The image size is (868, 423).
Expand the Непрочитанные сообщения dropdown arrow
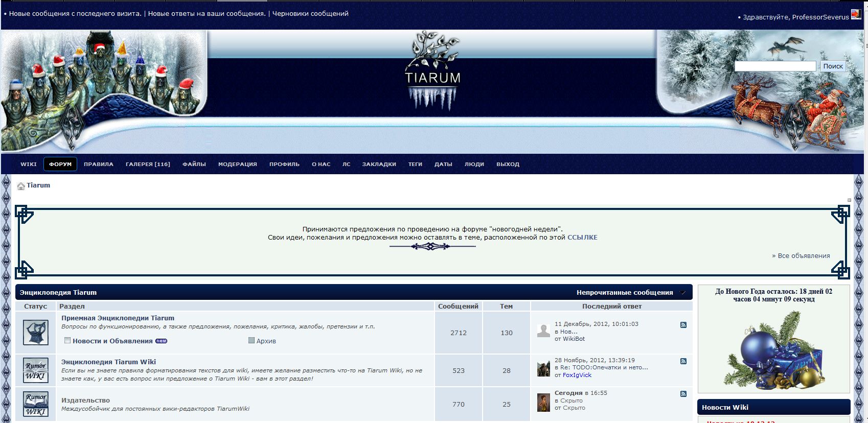[x=683, y=293]
